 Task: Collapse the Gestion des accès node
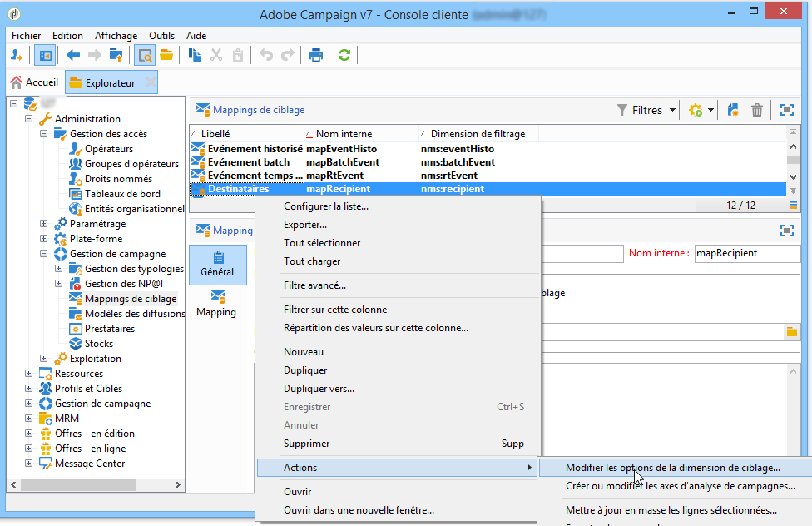pyautogui.click(x=44, y=134)
